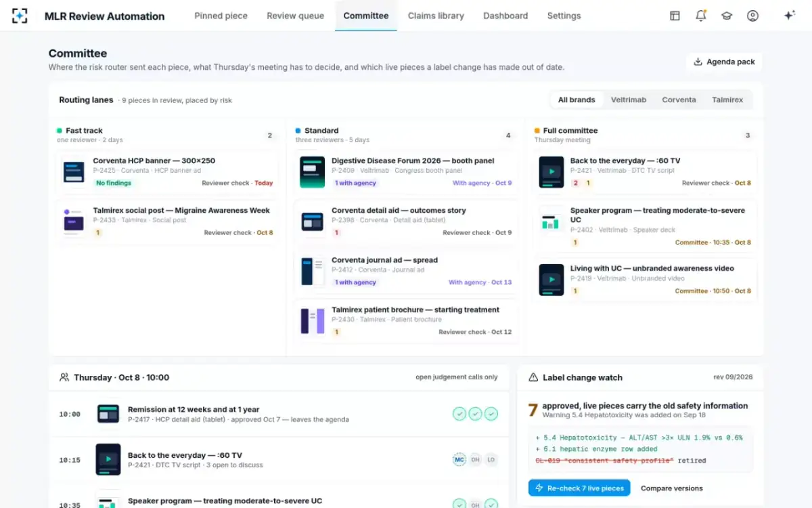Click Full committee lane heading
This screenshot has height=508, width=812.
point(570,131)
